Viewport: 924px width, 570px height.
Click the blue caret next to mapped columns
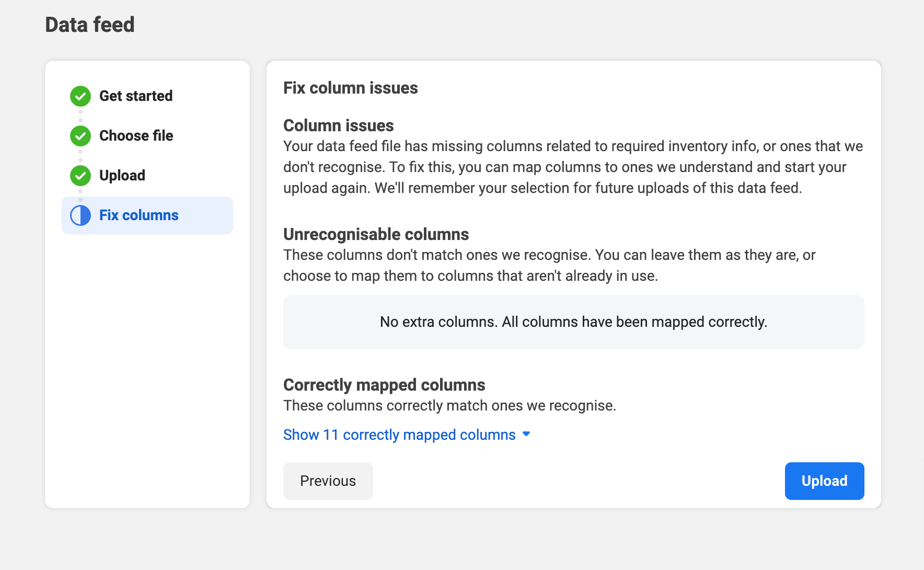[526, 434]
